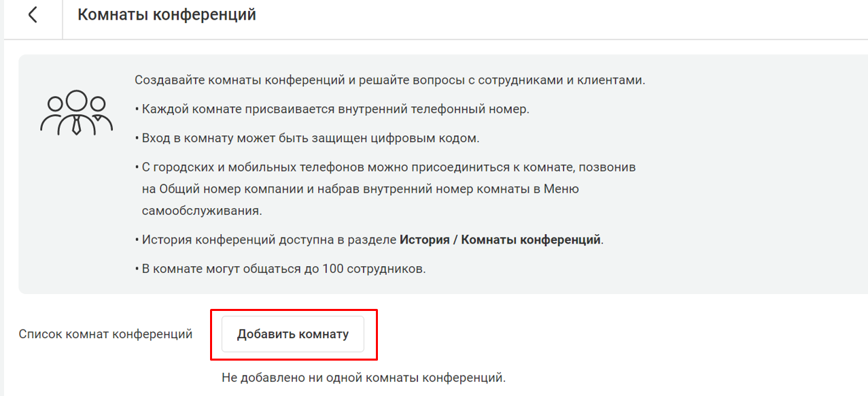Click the word "самообслуживания" in the description

click(x=202, y=210)
